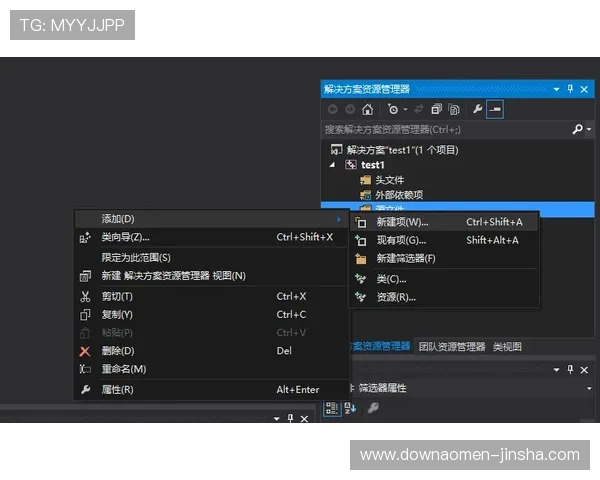This screenshot has width=600, height=480.
Task: Click the Solution Explorer search field
Action: (446, 130)
